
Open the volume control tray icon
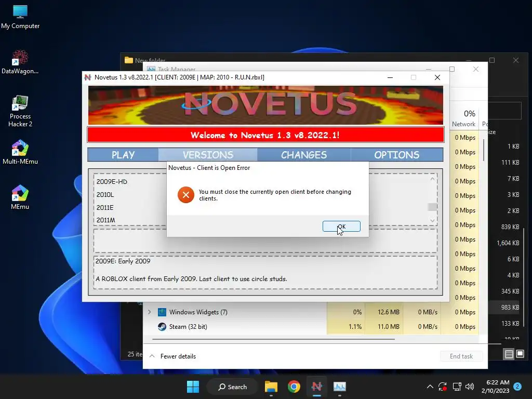(x=470, y=387)
